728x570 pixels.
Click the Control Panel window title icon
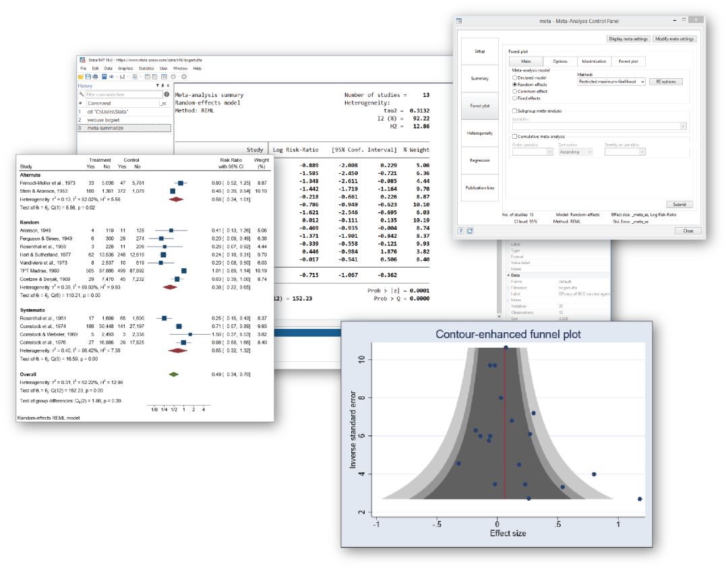tap(459, 21)
